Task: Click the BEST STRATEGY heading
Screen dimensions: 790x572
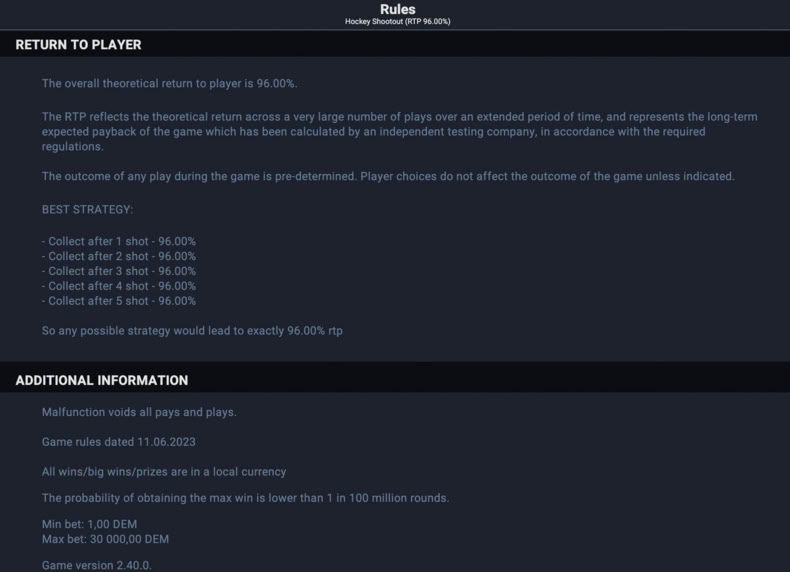Action: 87,210
